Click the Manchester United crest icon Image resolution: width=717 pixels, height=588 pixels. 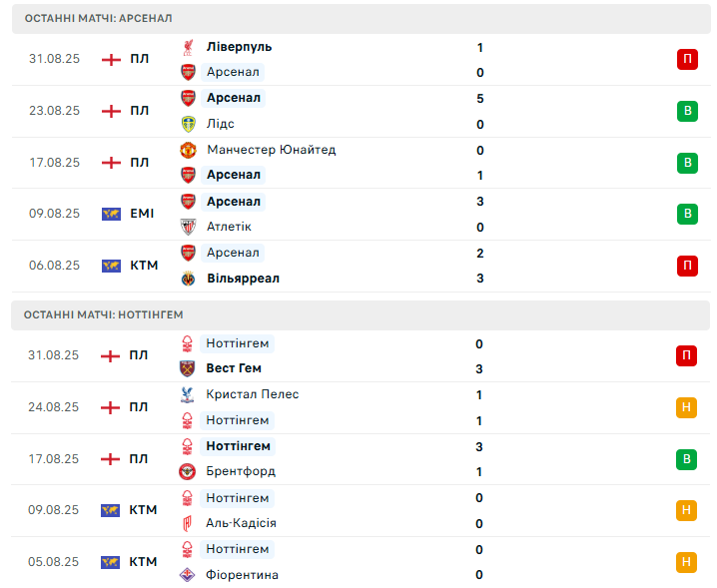tap(188, 150)
